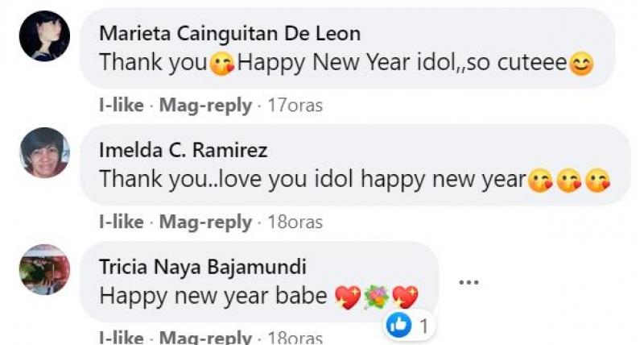644x345 pixels.
Task: Click the smiling emoji ending Marieta's comment
Action: coord(581,63)
